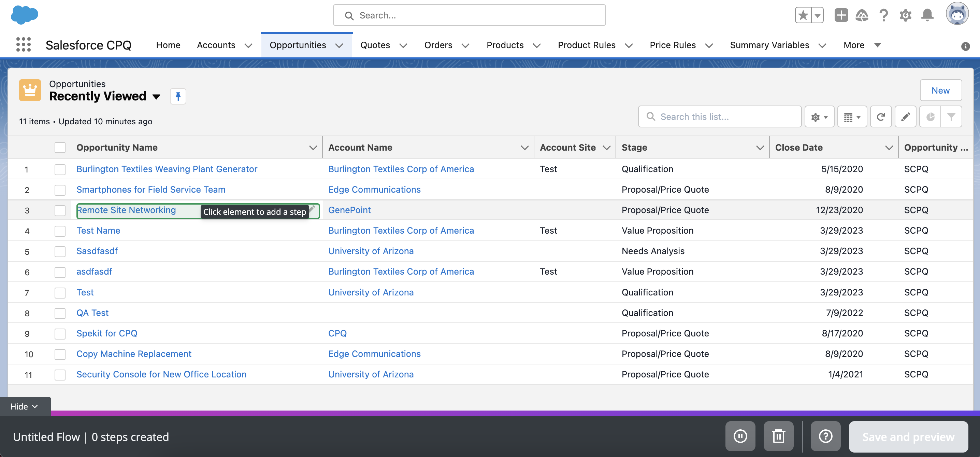The width and height of the screenshot is (980, 457).
Task: Tick the QA Test row checkbox
Action: tap(60, 314)
